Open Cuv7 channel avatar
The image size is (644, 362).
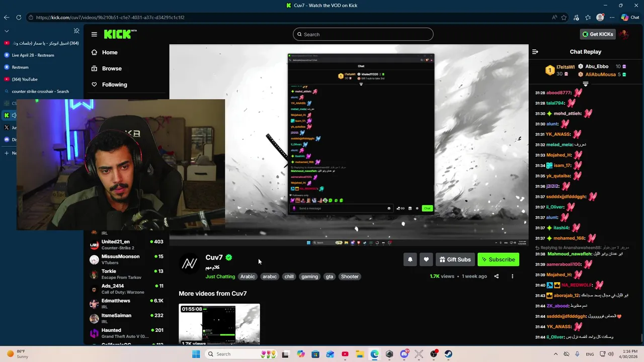coord(189,263)
